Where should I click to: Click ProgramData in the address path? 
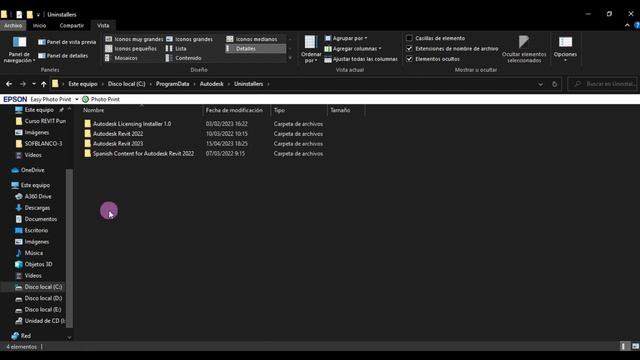(172, 84)
